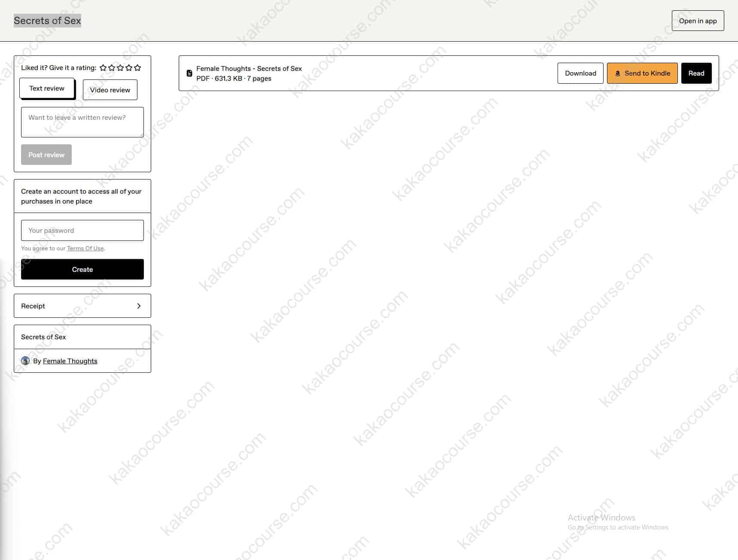Click the Post review button
This screenshot has height=560, width=738.
click(46, 155)
